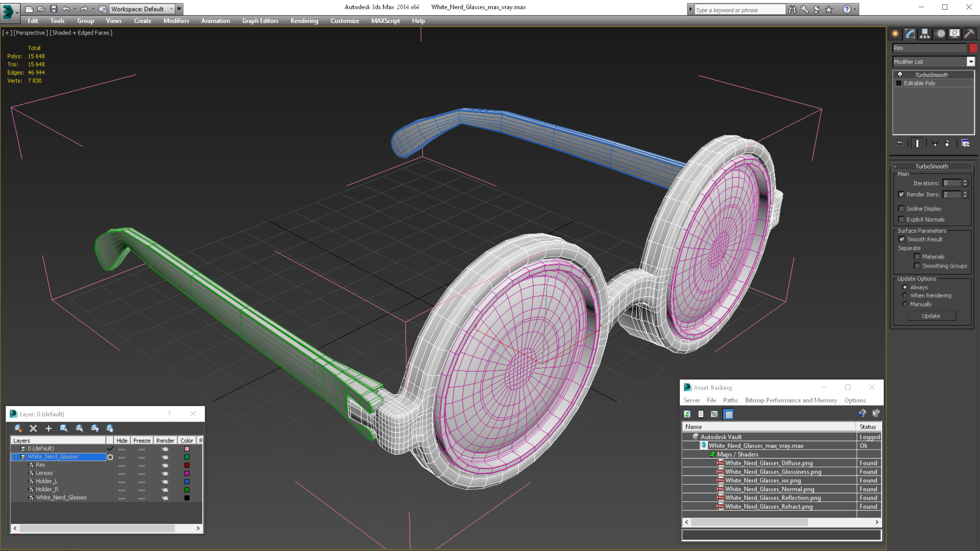Click Hide column header in Layer dialog
Viewport: 980px width, 551px height.
[x=122, y=440]
